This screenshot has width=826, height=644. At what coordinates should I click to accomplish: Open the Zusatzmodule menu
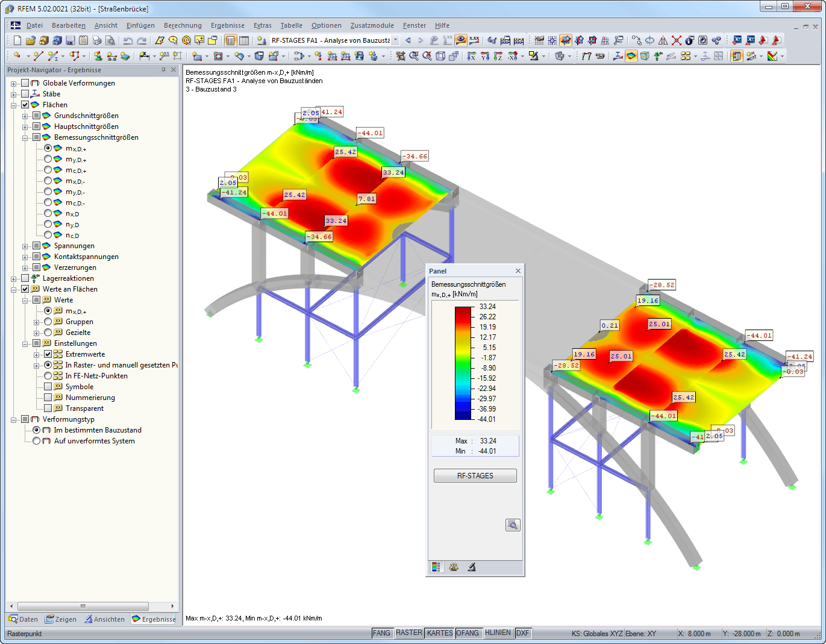click(372, 25)
